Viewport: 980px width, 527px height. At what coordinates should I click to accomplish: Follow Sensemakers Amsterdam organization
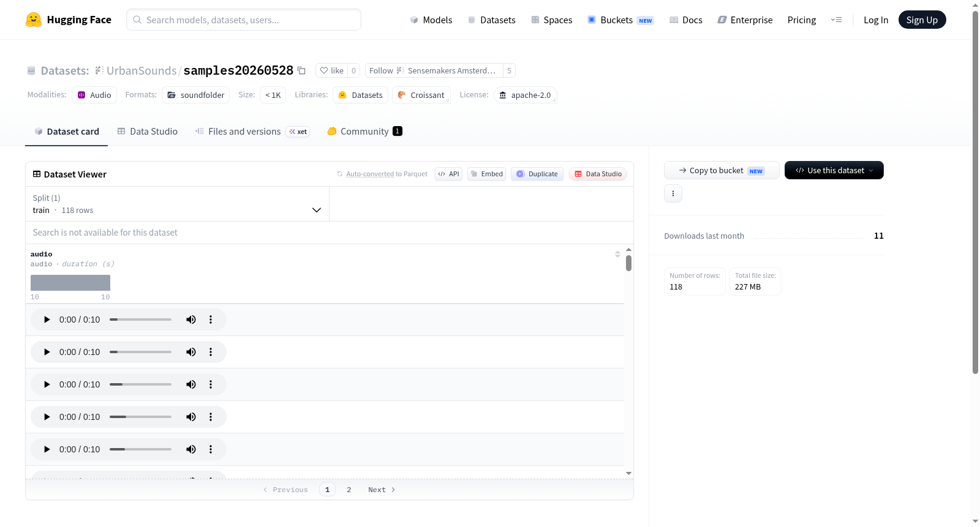tap(434, 70)
